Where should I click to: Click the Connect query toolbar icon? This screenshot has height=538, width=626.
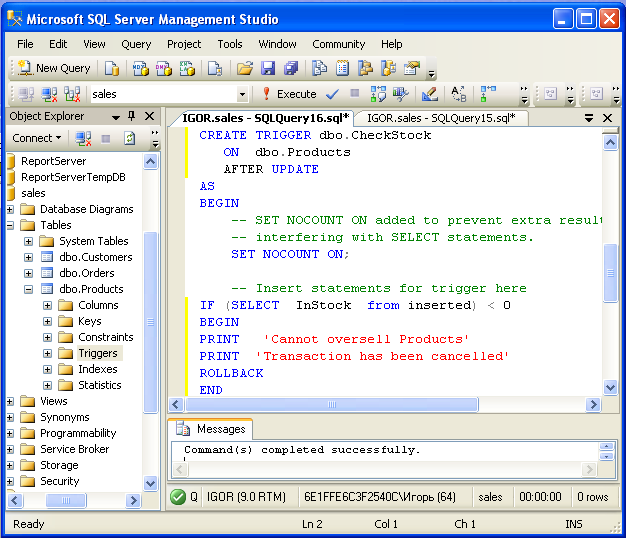[x=26, y=94]
